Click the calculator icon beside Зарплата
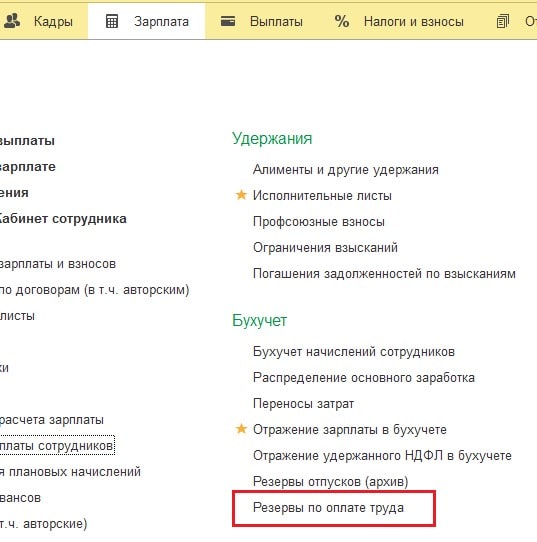The image size is (537, 542). [112, 21]
